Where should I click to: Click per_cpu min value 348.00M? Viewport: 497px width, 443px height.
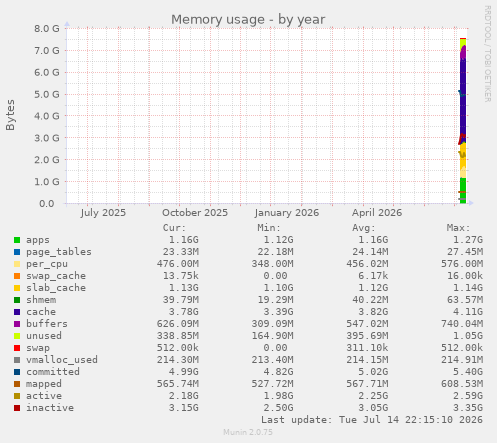pyautogui.click(x=273, y=264)
